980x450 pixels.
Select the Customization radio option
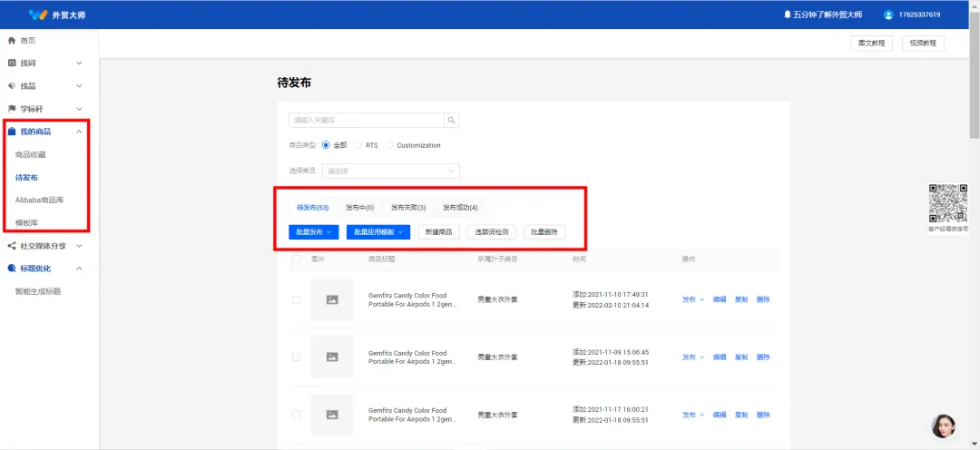(389, 145)
